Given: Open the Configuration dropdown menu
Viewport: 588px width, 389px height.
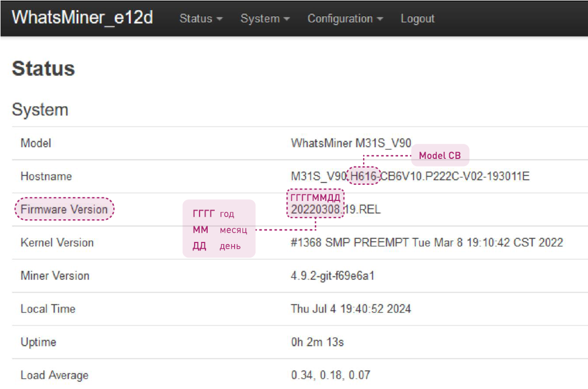Looking at the screenshot, I should [x=345, y=18].
